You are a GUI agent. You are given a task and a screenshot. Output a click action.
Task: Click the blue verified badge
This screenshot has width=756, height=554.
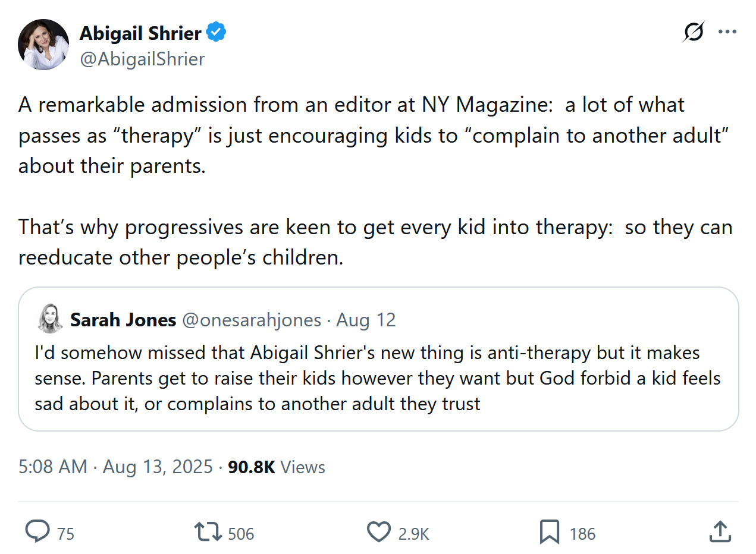[x=216, y=33]
